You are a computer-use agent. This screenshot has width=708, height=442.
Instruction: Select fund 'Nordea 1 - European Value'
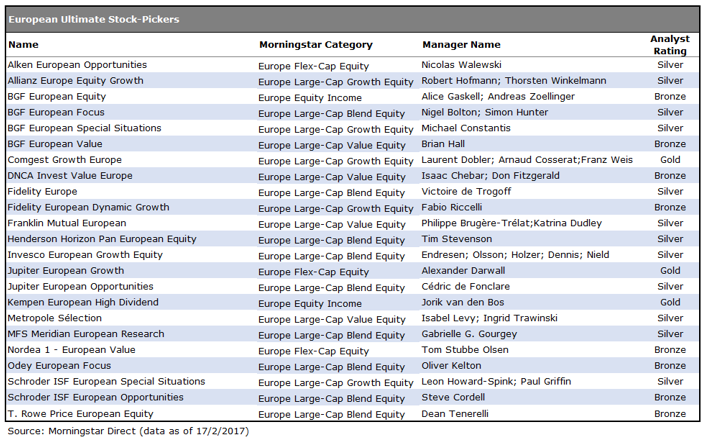[71, 350]
